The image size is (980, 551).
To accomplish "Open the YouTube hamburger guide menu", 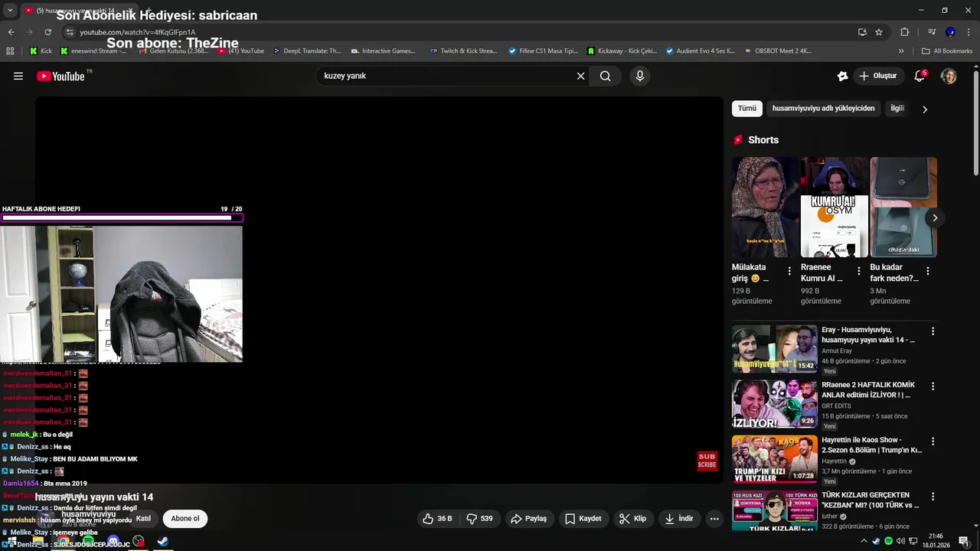I will [x=18, y=76].
